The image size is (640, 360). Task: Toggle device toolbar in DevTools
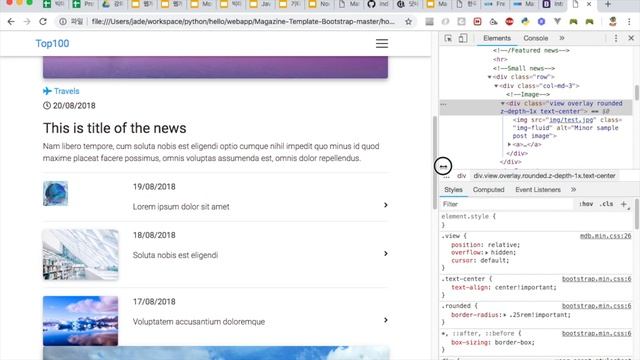(x=463, y=38)
